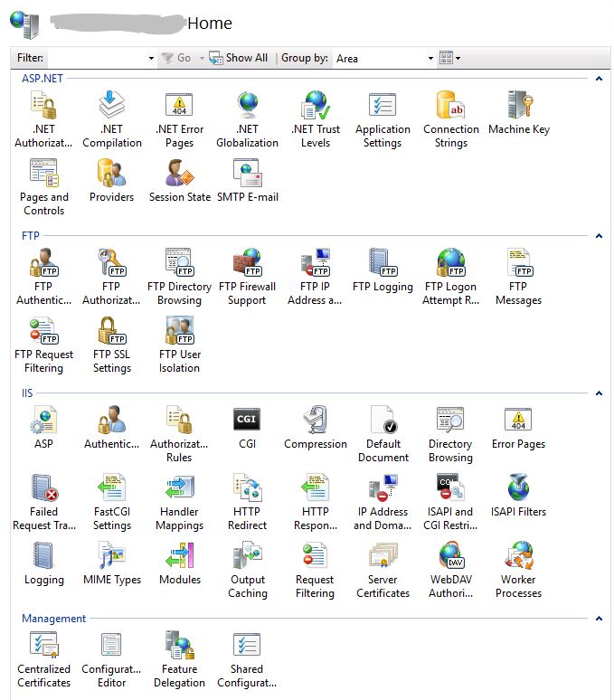
Task: Open IIS Error Pages feature
Action: coord(518,428)
